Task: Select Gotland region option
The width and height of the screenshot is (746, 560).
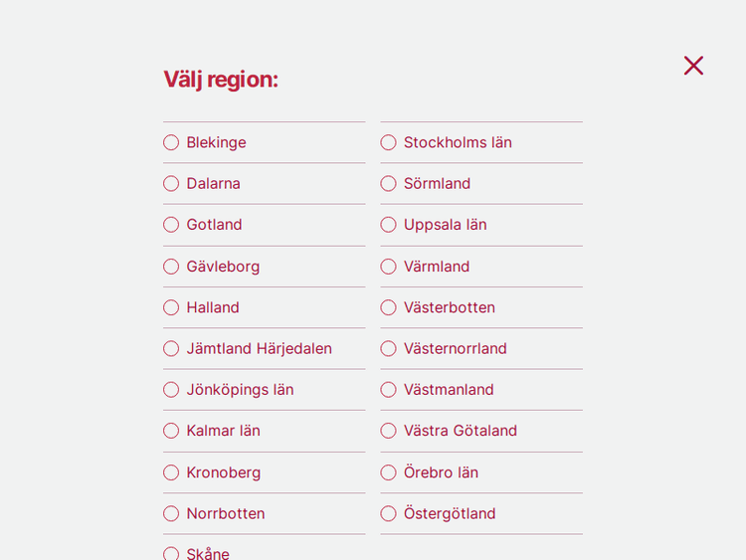Action: click(x=171, y=225)
